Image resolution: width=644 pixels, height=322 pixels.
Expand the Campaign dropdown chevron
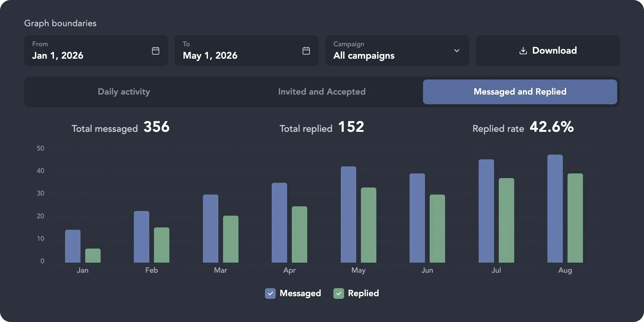457,51
